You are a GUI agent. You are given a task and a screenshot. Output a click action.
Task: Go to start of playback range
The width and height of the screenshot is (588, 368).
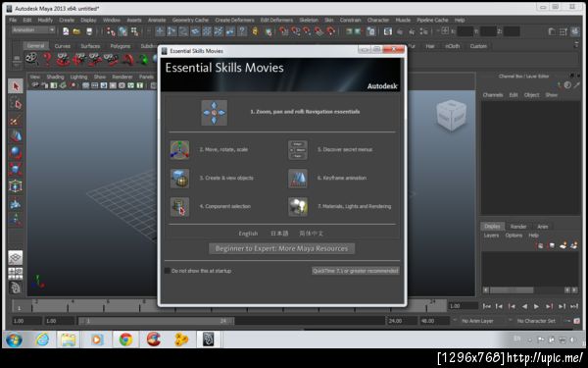487,306
